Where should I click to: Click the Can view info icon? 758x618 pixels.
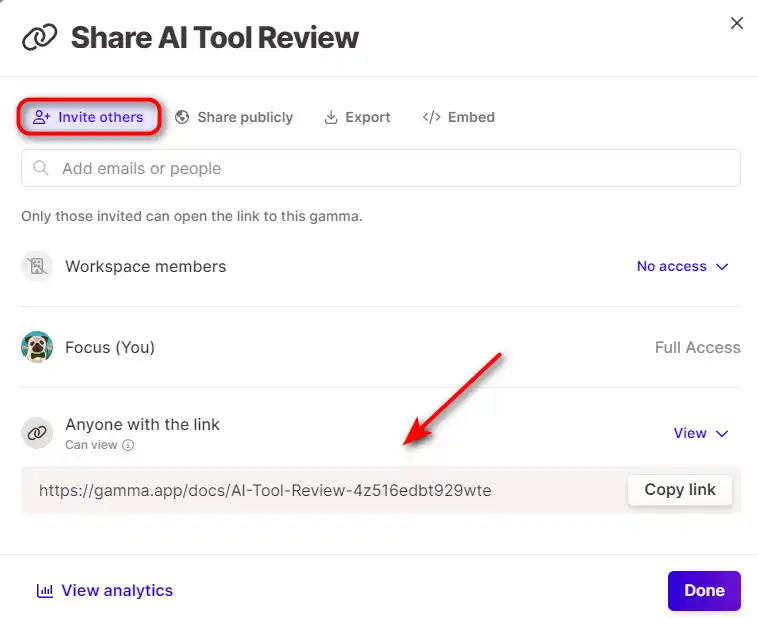pos(128,445)
